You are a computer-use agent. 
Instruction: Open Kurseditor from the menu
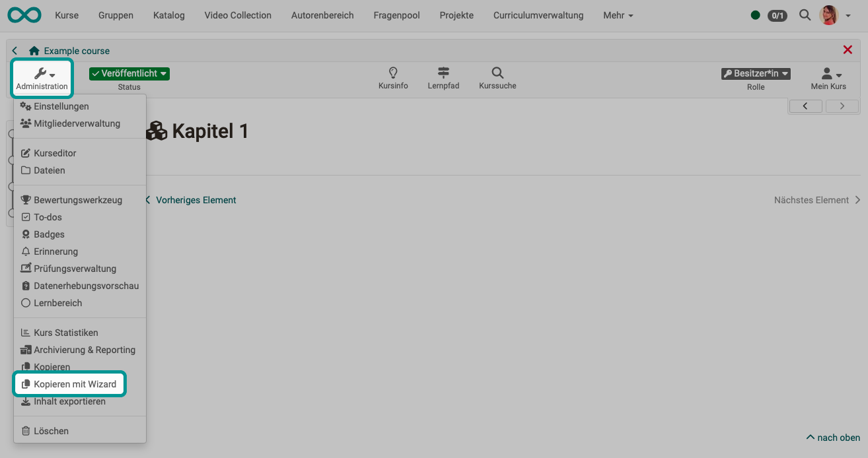55,153
